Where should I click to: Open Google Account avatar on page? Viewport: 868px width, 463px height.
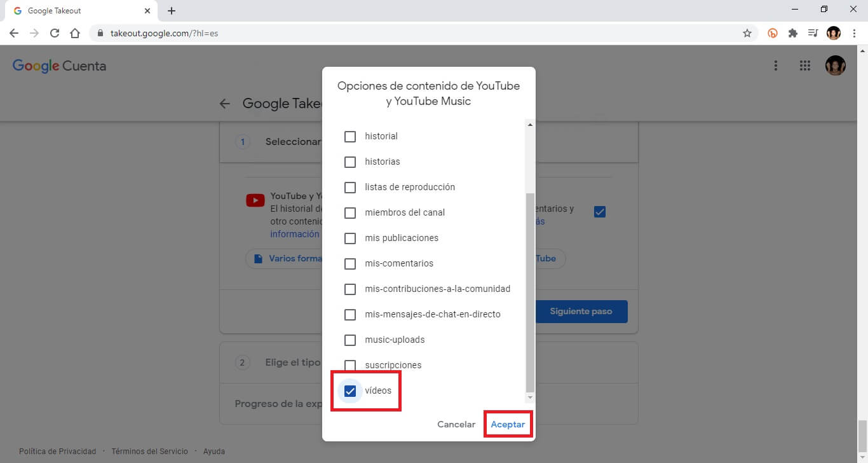tap(836, 66)
